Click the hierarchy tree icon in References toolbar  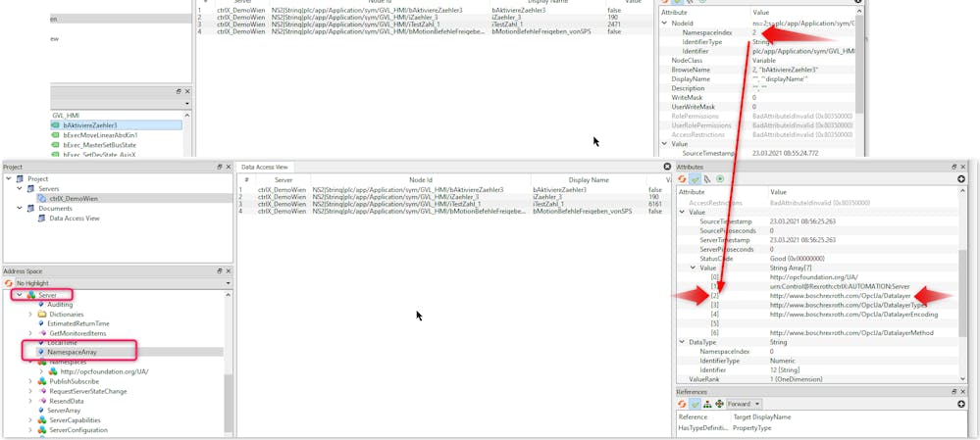coord(708,404)
